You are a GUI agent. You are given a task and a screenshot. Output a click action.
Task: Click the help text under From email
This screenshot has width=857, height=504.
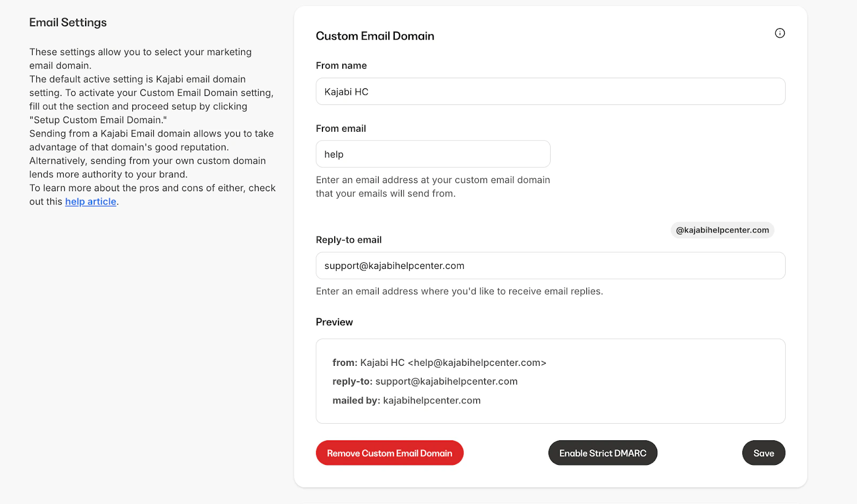pos(432,186)
